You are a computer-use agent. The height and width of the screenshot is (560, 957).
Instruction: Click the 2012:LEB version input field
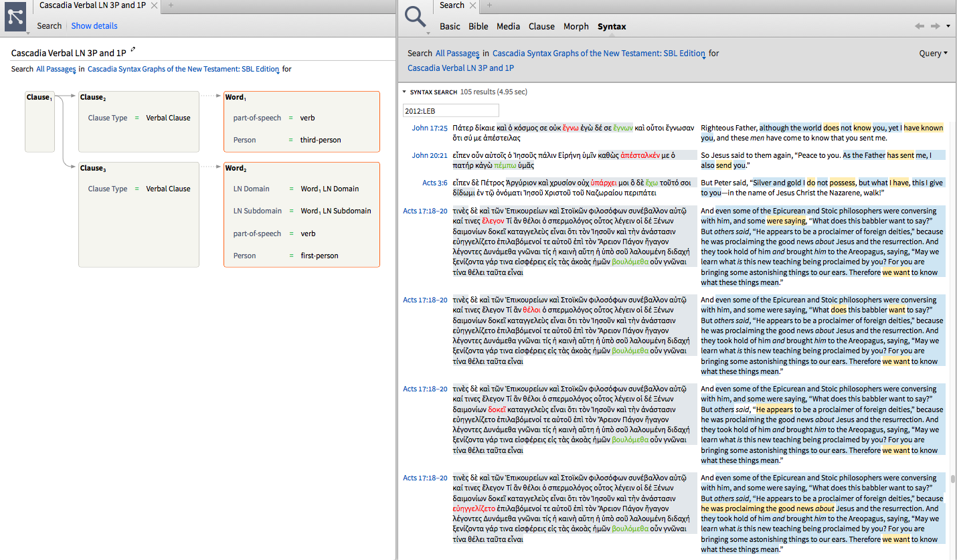point(450,110)
